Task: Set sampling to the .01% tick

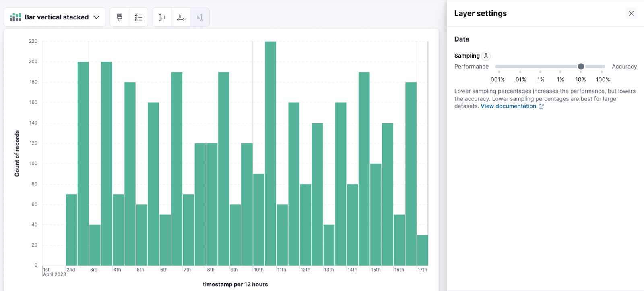Action: click(520, 72)
